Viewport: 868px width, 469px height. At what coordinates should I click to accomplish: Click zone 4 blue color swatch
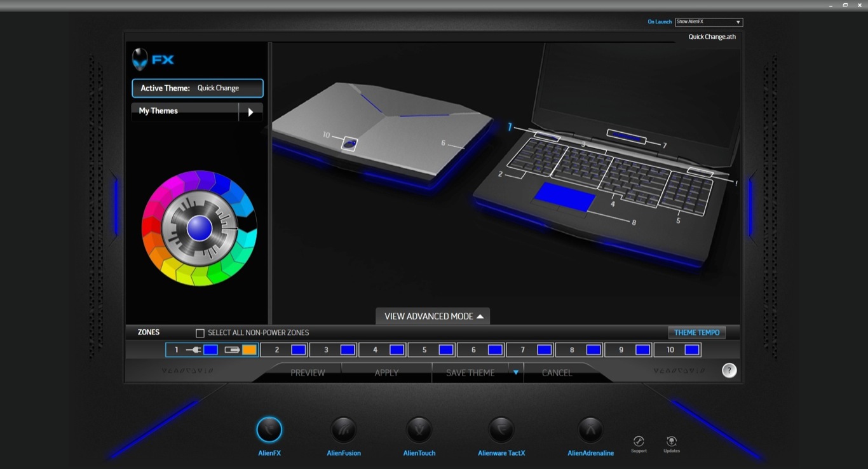click(397, 350)
